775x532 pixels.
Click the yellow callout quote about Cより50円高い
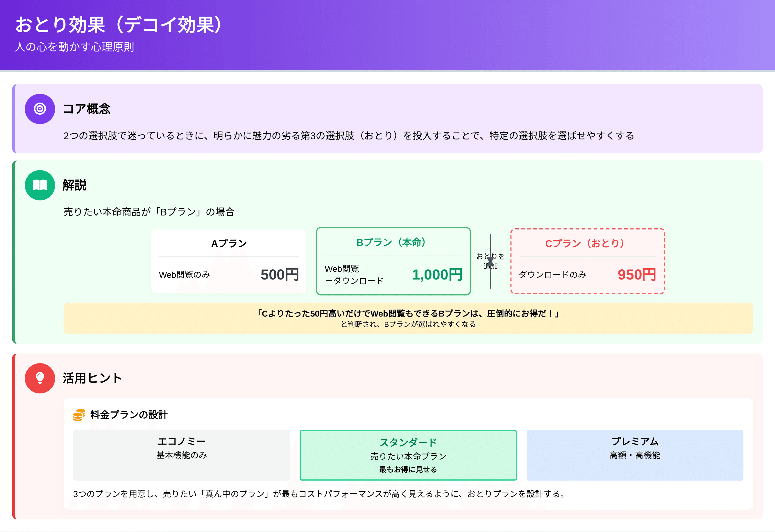pyautogui.click(x=408, y=313)
